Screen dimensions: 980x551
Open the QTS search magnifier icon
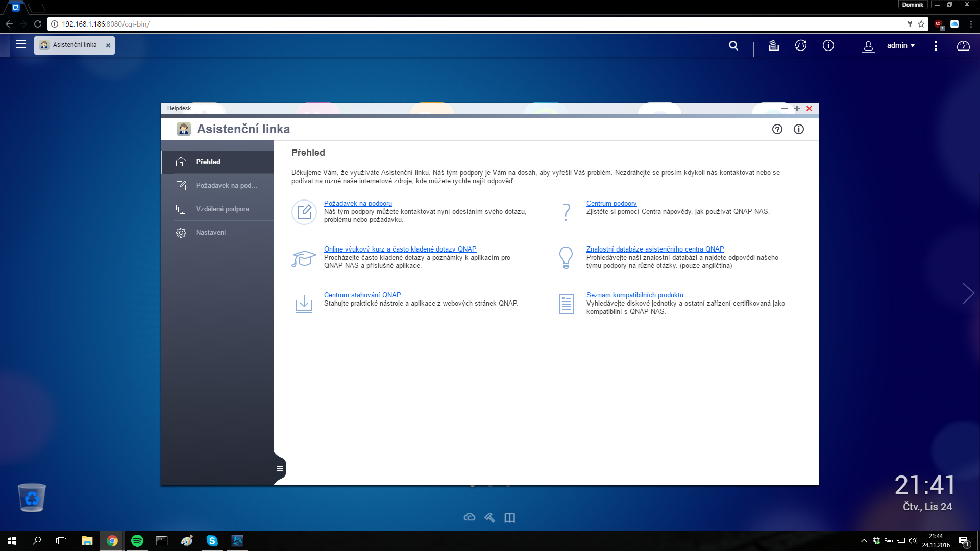(733, 45)
